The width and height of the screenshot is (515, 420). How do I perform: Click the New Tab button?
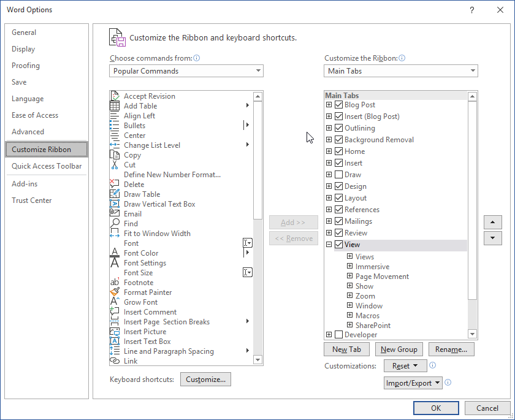346,349
